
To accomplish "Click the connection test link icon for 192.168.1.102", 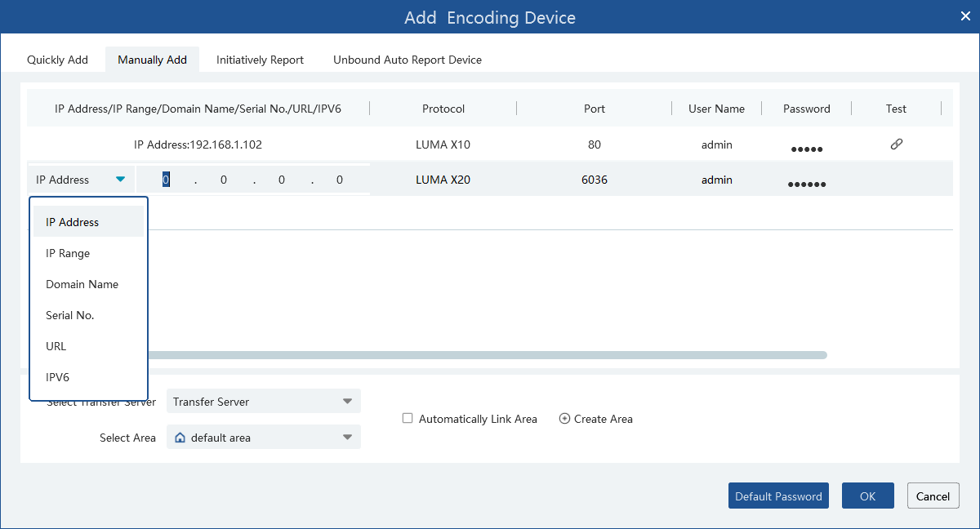I will click(x=896, y=144).
